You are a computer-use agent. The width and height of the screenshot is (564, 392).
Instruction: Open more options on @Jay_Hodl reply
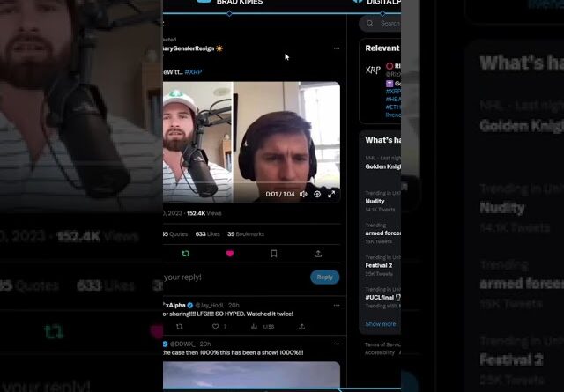click(x=336, y=305)
